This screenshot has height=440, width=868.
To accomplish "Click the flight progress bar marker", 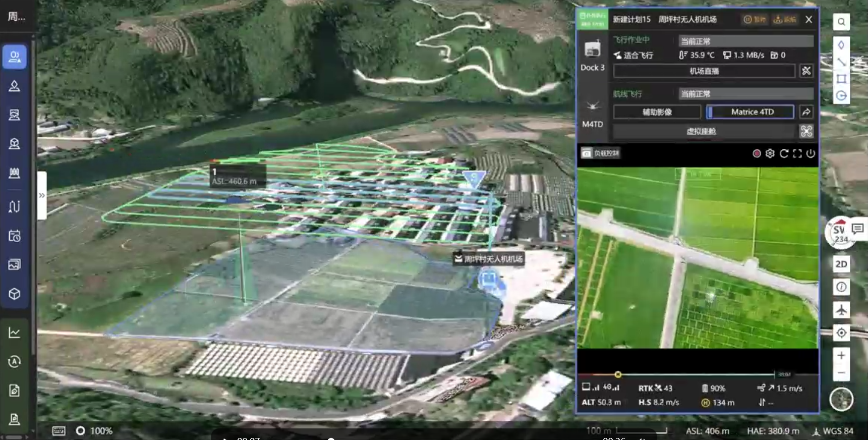I will click(618, 374).
